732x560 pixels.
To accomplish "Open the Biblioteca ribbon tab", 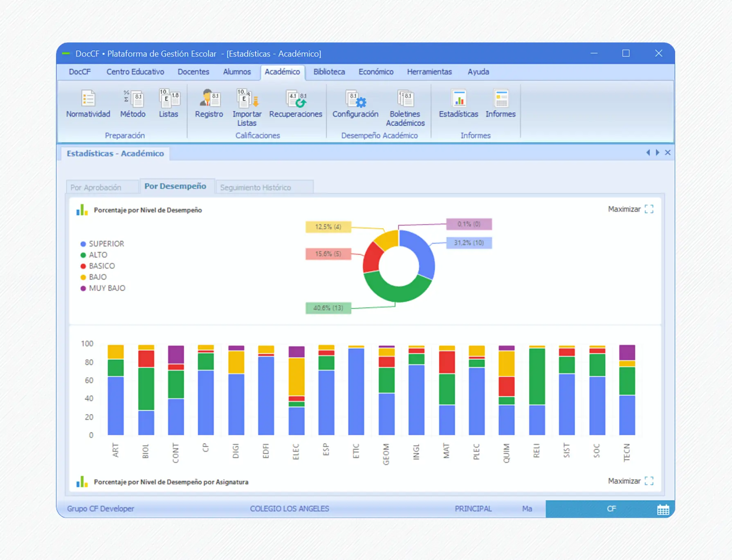I will [329, 72].
